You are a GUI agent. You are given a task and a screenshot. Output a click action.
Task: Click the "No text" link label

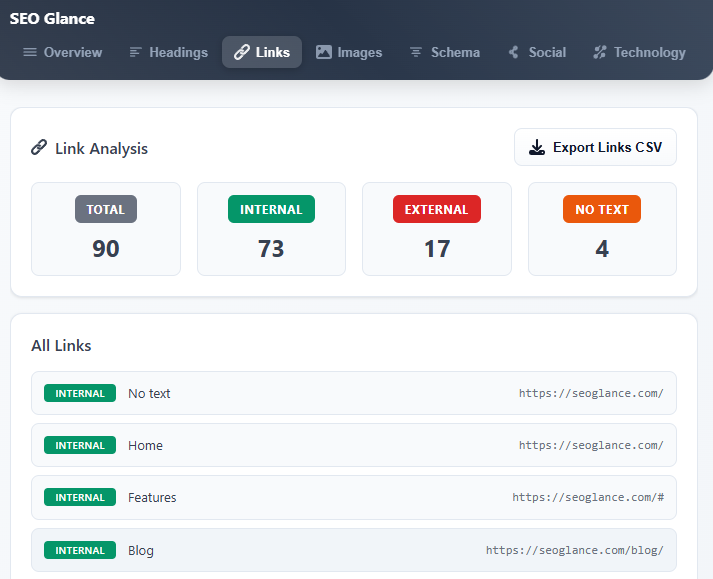[149, 393]
